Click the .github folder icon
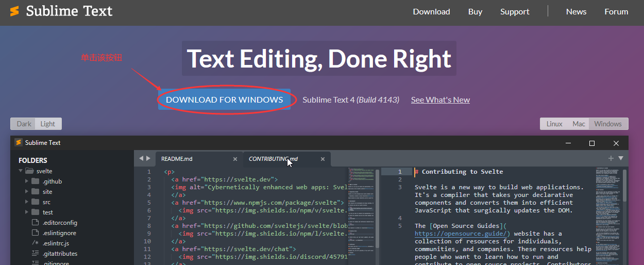 (x=35, y=181)
